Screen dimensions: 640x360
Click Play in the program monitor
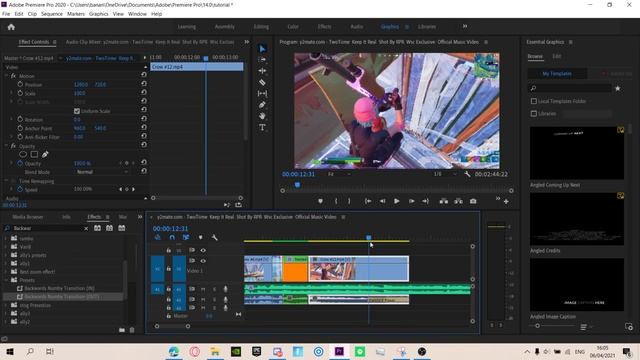click(396, 201)
